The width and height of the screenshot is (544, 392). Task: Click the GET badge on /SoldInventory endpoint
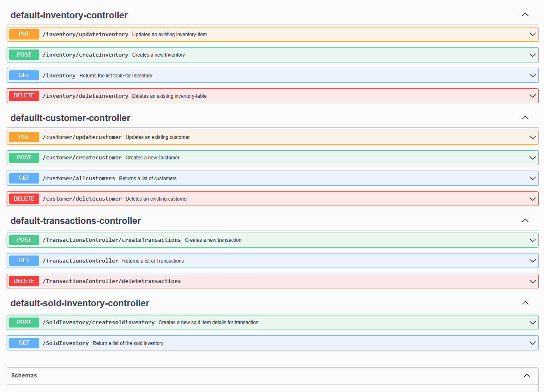click(x=24, y=342)
